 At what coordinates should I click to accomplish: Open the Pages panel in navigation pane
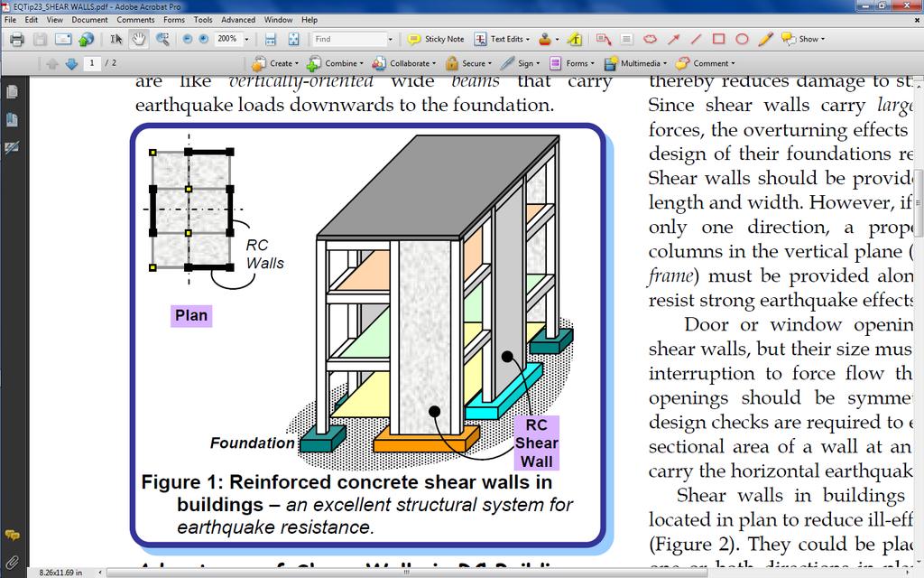click(12, 92)
